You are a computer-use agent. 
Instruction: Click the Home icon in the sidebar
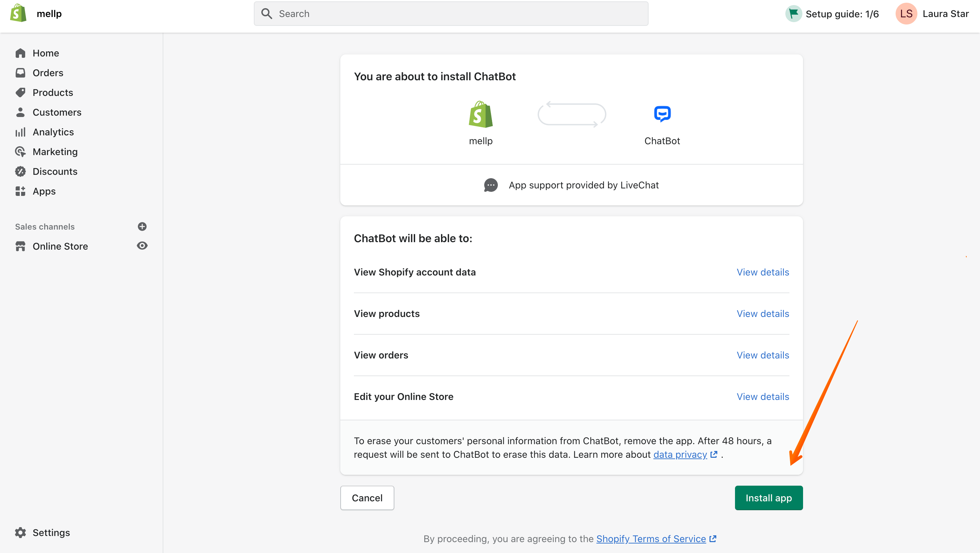[x=20, y=53]
